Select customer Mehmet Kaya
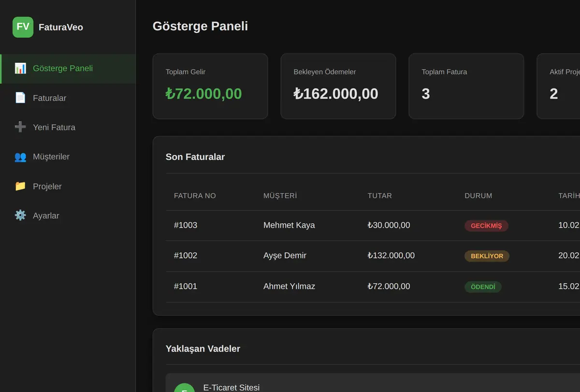The image size is (580, 392). (x=289, y=225)
